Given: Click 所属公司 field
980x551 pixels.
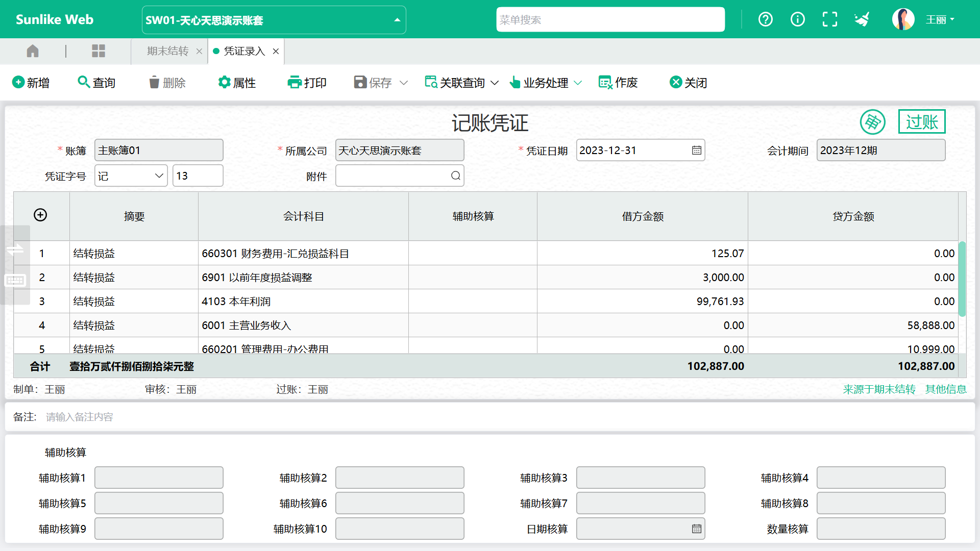Looking at the screenshot, I should [x=400, y=151].
